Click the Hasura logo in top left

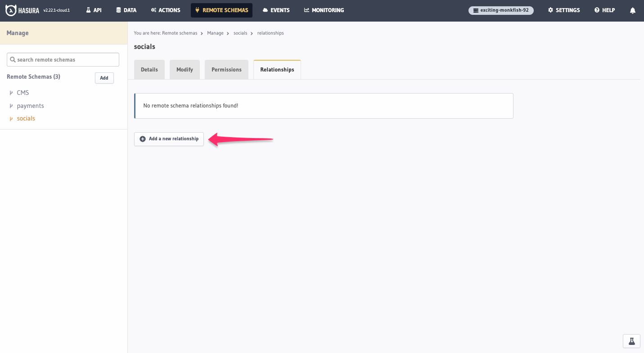tap(10, 10)
